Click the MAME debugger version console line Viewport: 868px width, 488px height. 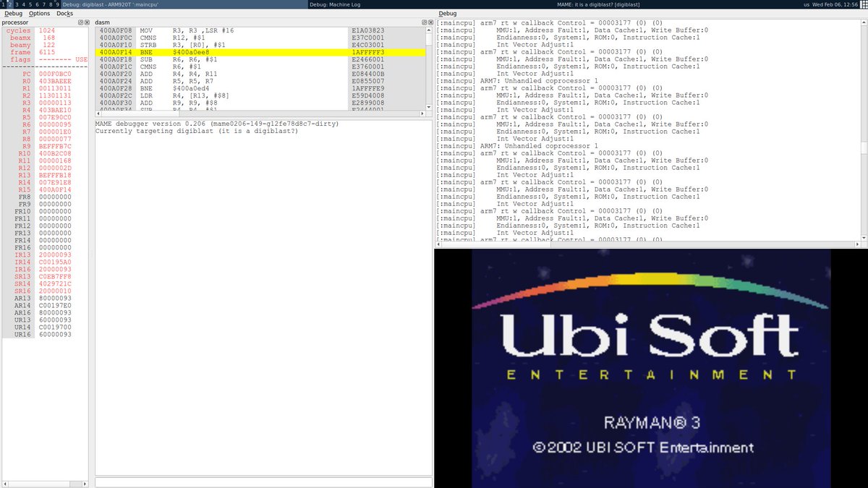[217, 124]
